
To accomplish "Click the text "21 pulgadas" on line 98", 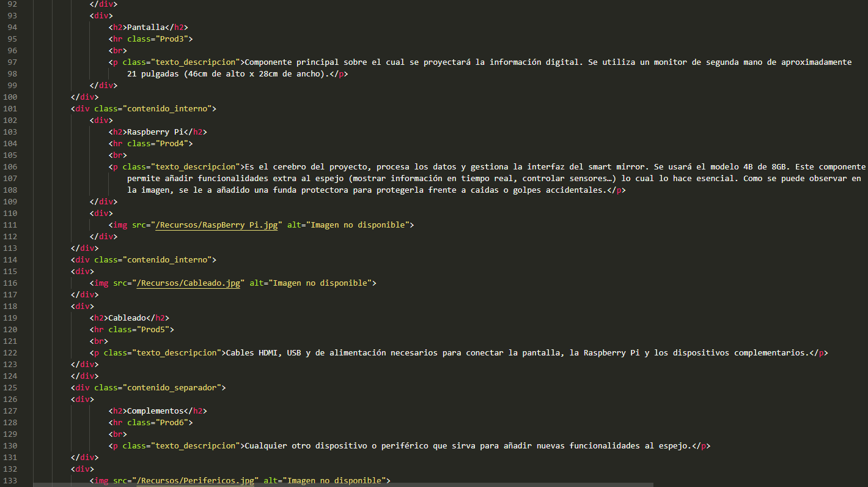I will point(153,74).
